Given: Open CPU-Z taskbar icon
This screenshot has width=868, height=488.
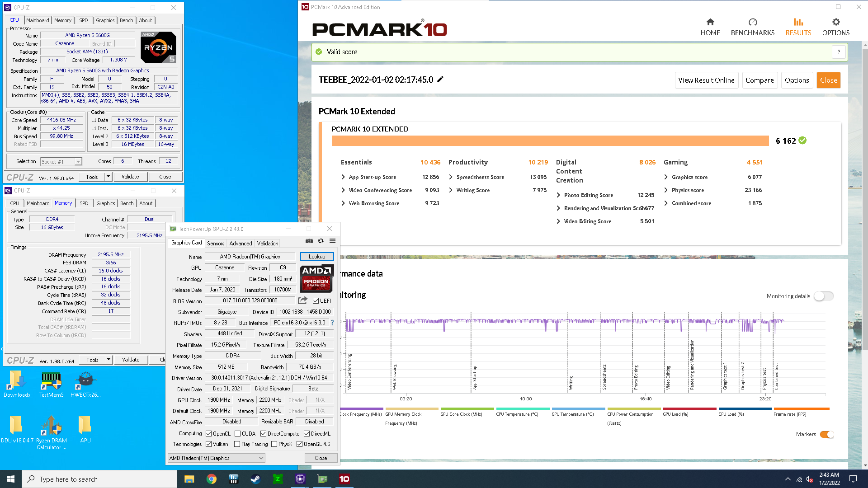Looking at the screenshot, I should pyautogui.click(x=300, y=479).
